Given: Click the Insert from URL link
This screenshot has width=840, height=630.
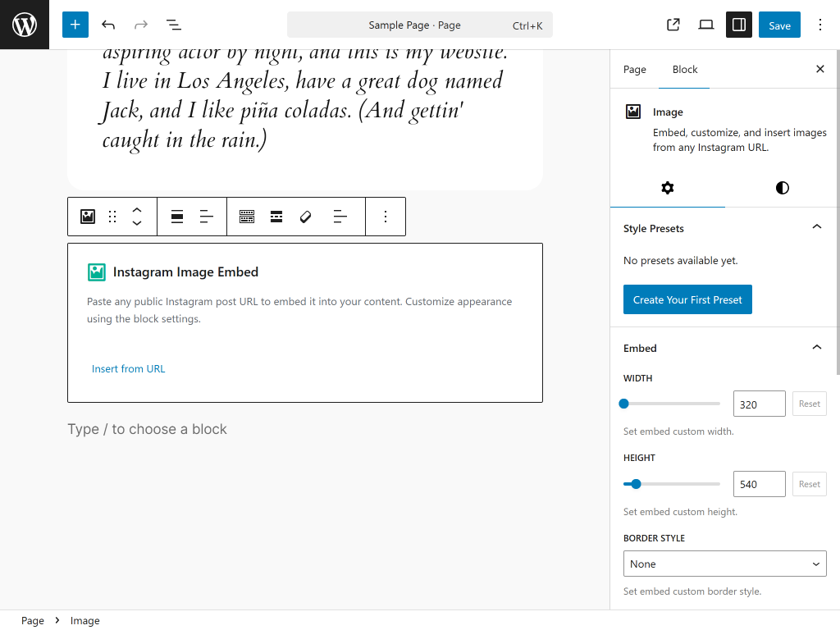Looking at the screenshot, I should [x=129, y=369].
